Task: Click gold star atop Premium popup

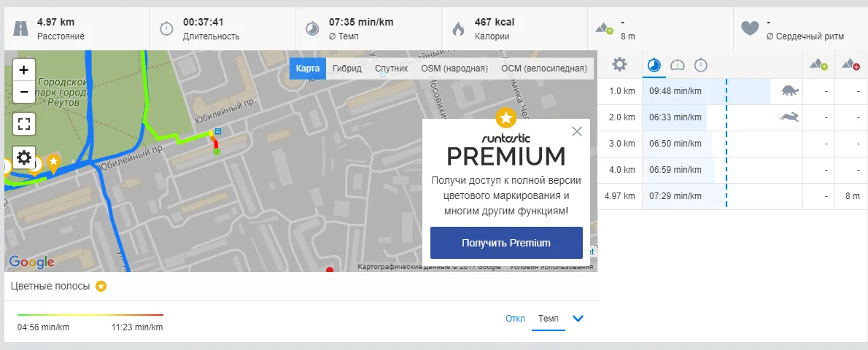Action: tap(506, 117)
